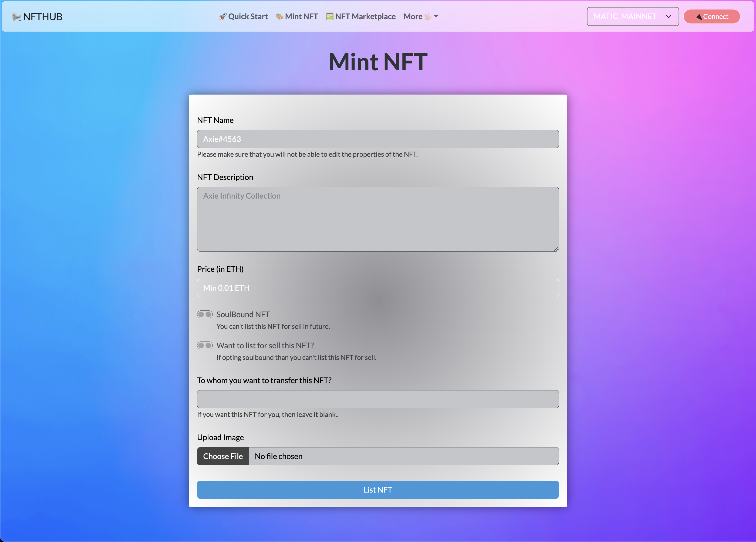This screenshot has width=756, height=542.
Task: Click the Choose File button
Action: click(x=223, y=456)
